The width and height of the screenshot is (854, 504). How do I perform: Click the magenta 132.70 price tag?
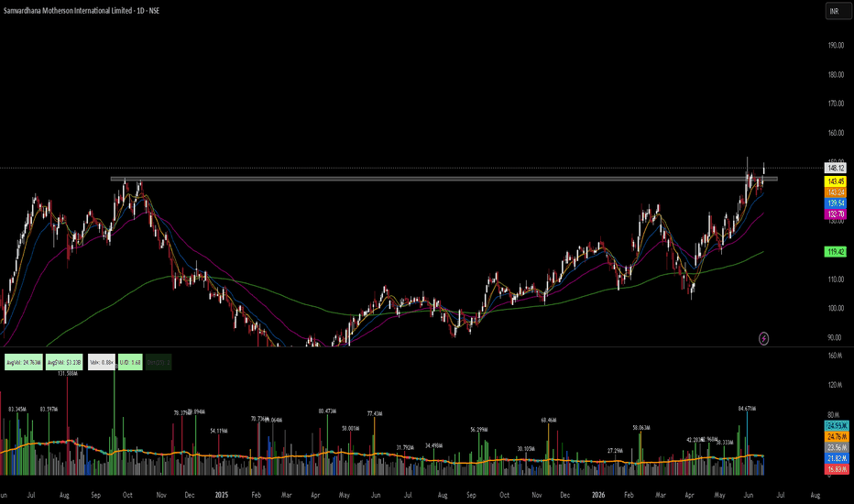836,214
